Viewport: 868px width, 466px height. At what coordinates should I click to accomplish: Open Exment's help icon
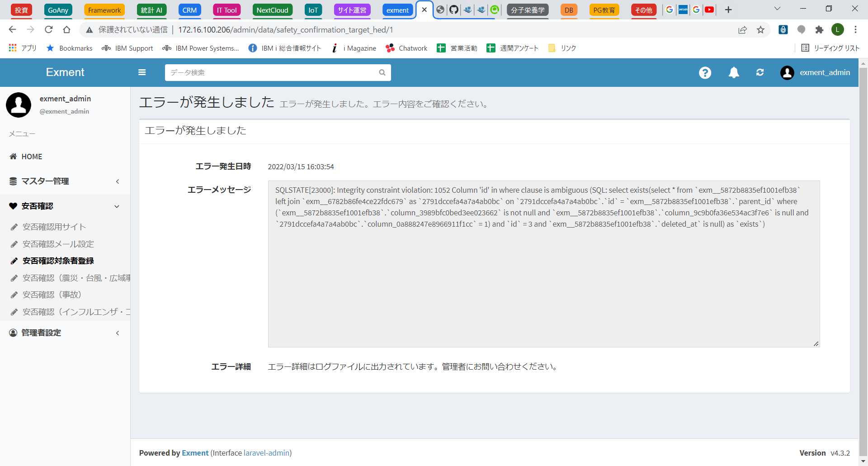tap(705, 72)
